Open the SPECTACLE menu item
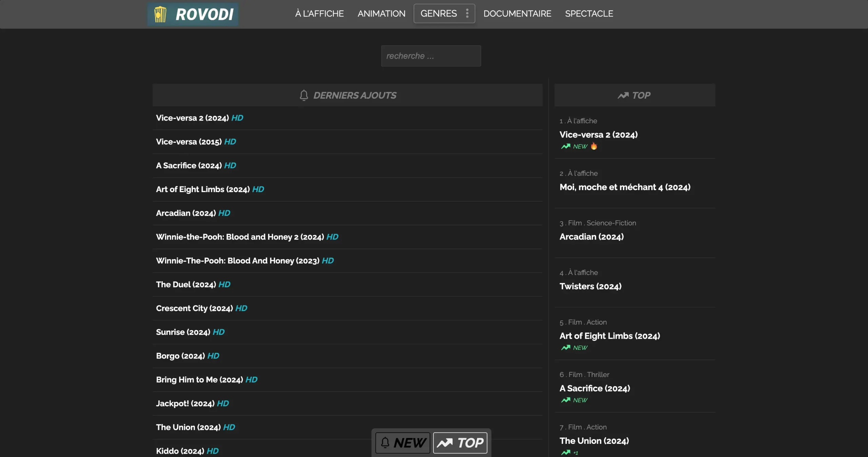 (589, 14)
